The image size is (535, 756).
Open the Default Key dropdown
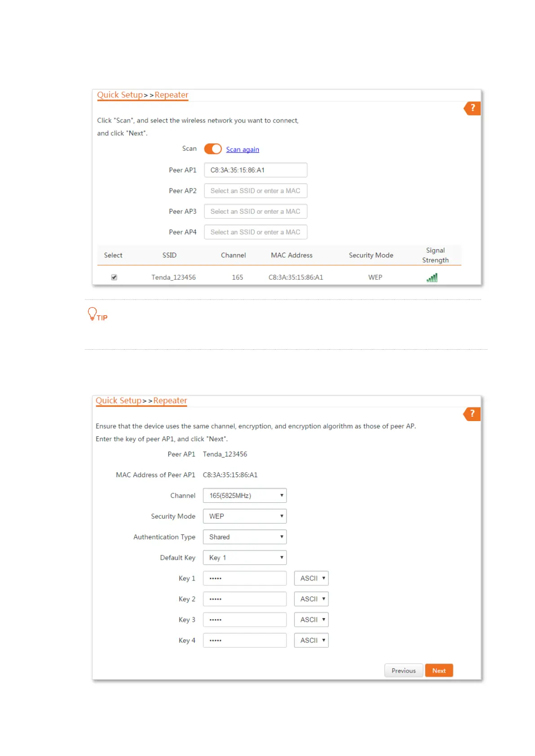[x=245, y=558]
